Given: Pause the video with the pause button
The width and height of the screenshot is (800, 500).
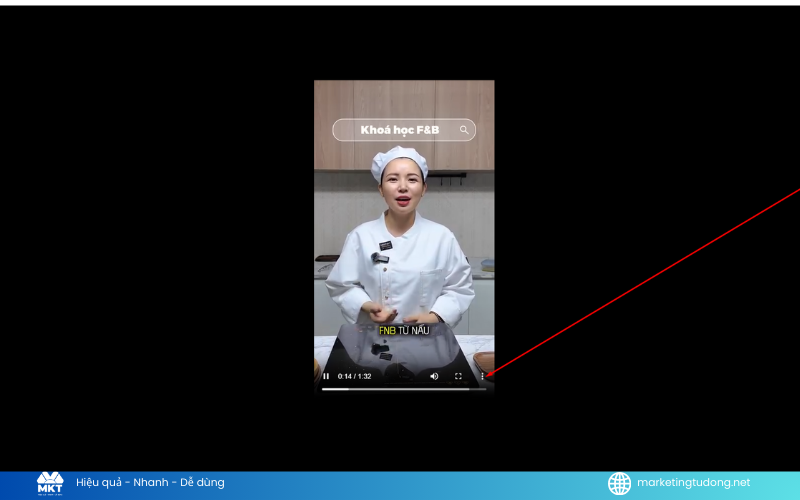Looking at the screenshot, I should tap(326, 377).
